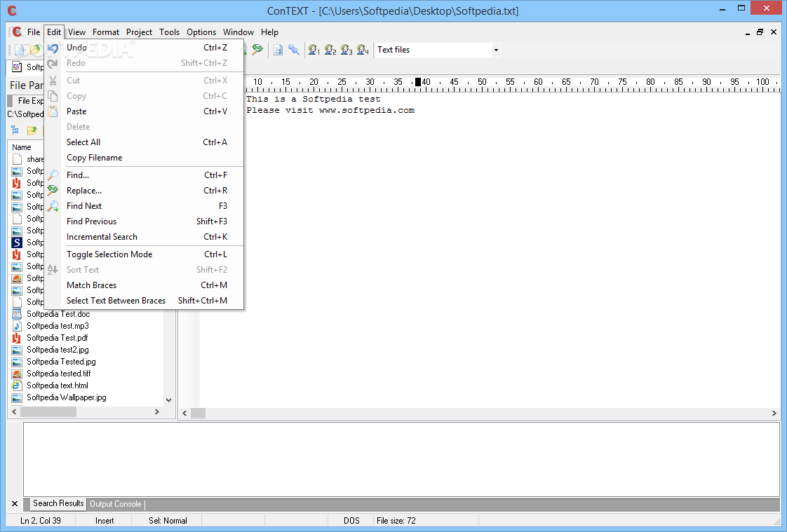
Task: Choose Find Previous in the Edit menu
Action: click(x=144, y=221)
